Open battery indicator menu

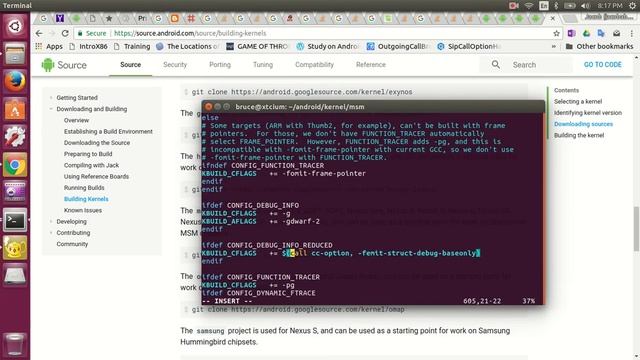569,6
